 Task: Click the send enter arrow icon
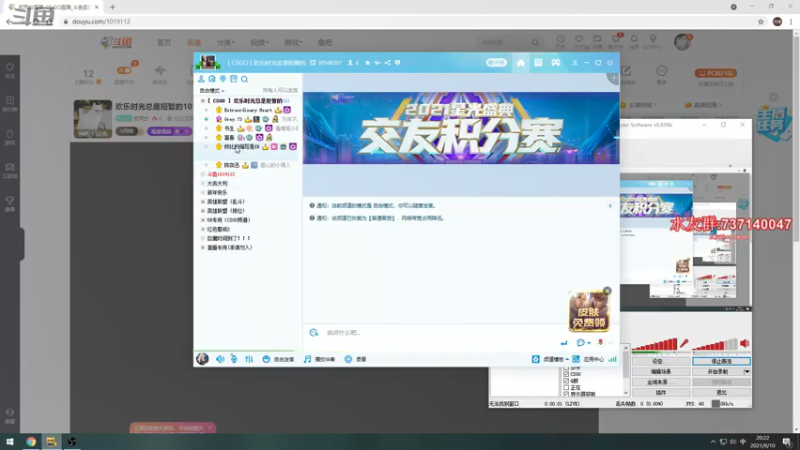[x=564, y=343]
